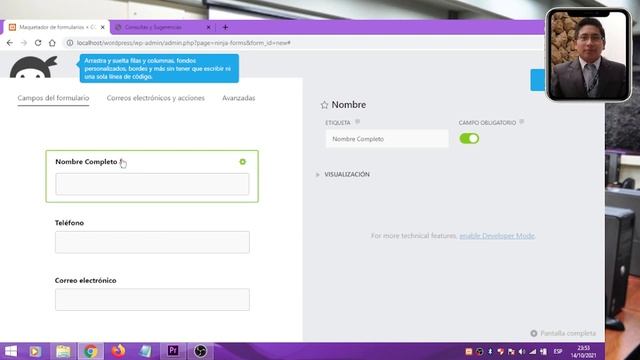Click the Nombre Completo label text
This screenshot has width=640, height=360.
click(x=86, y=162)
